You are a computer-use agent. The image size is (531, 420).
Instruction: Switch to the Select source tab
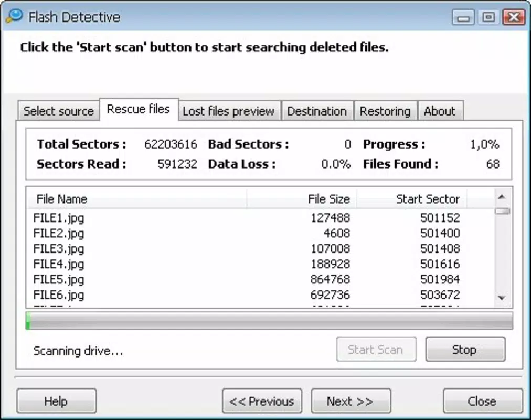point(59,111)
